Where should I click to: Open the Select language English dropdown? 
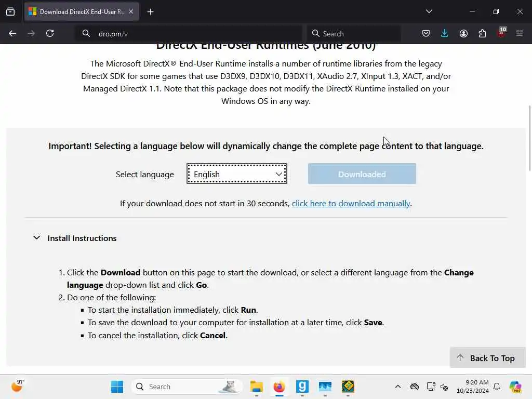(x=237, y=174)
